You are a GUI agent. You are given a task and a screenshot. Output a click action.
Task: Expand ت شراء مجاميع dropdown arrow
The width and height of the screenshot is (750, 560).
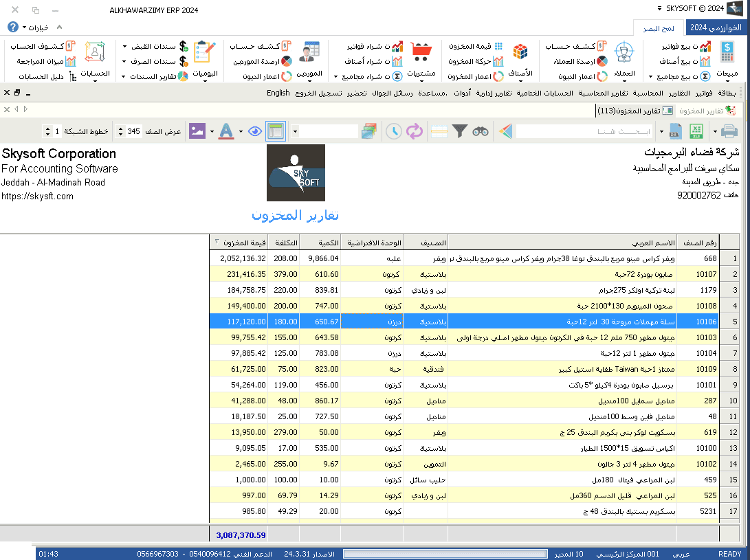335,76
